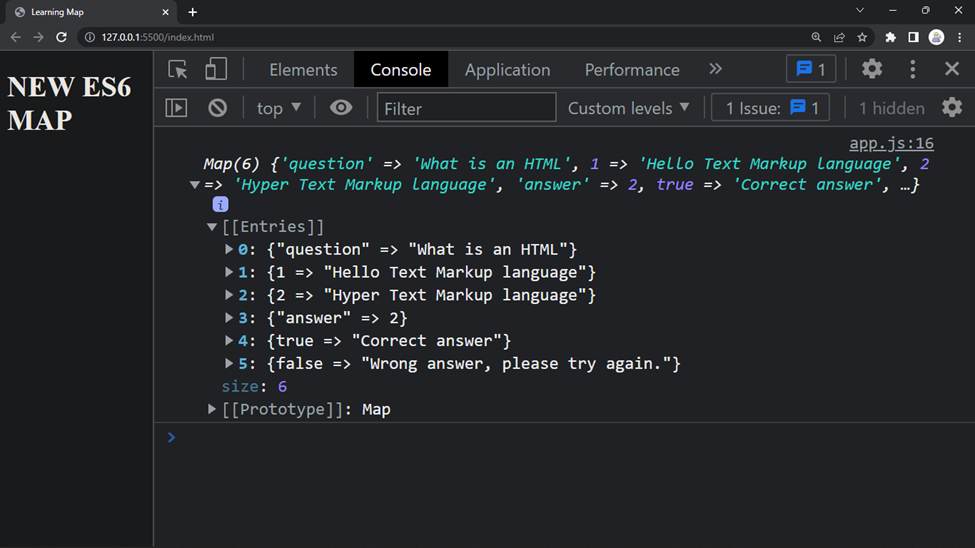Screen dimensions: 975x548
Task: Bookmark this page with the star icon
Action: pos(862,37)
